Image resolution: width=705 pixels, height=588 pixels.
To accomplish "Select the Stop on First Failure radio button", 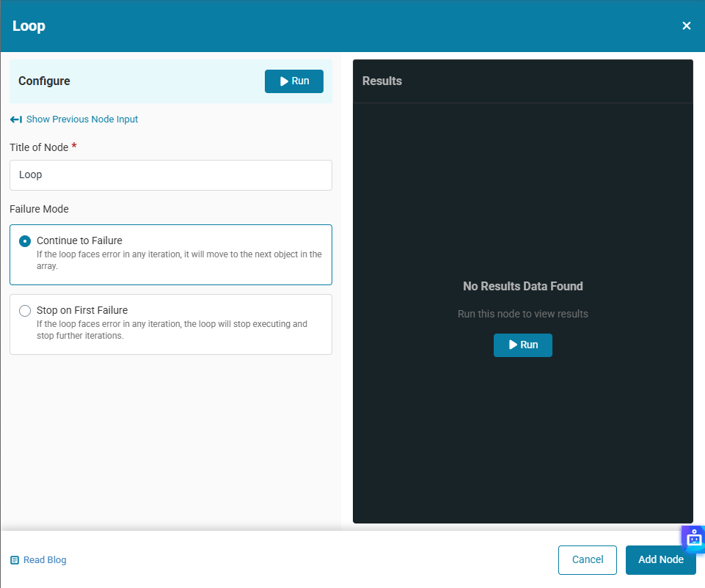I will click(x=25, y=311).
